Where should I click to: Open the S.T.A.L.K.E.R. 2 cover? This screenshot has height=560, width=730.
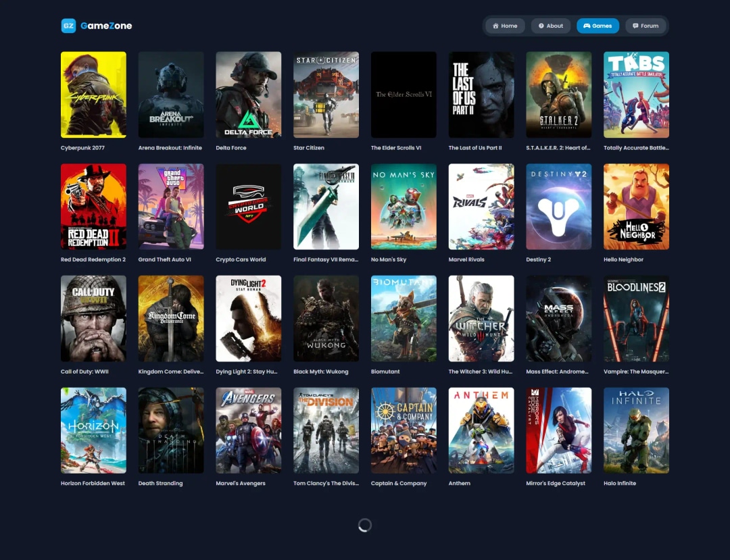click(x=559, y=95)
